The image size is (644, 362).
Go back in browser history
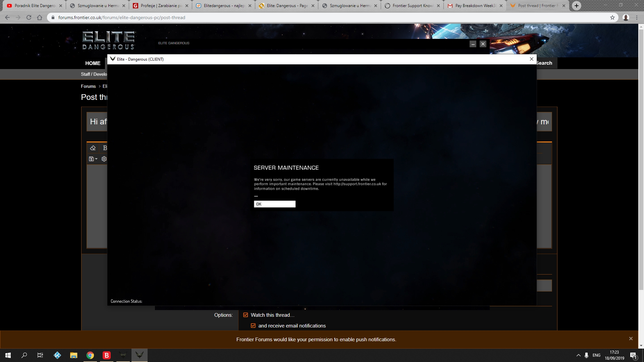pos(7,17)
